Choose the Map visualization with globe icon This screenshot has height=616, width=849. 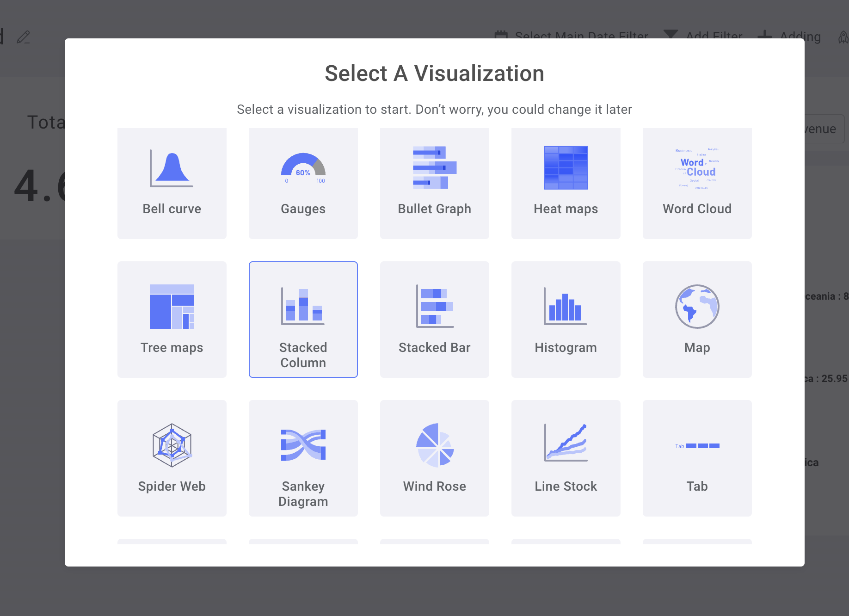(x=697, y=320)
